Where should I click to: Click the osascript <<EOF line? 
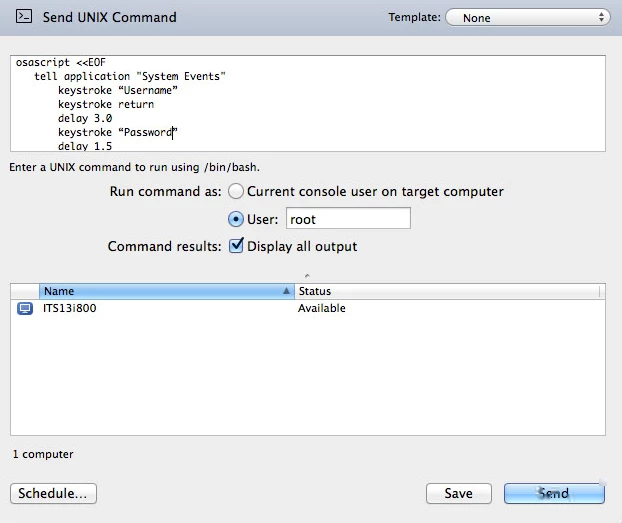click(61, 62)
